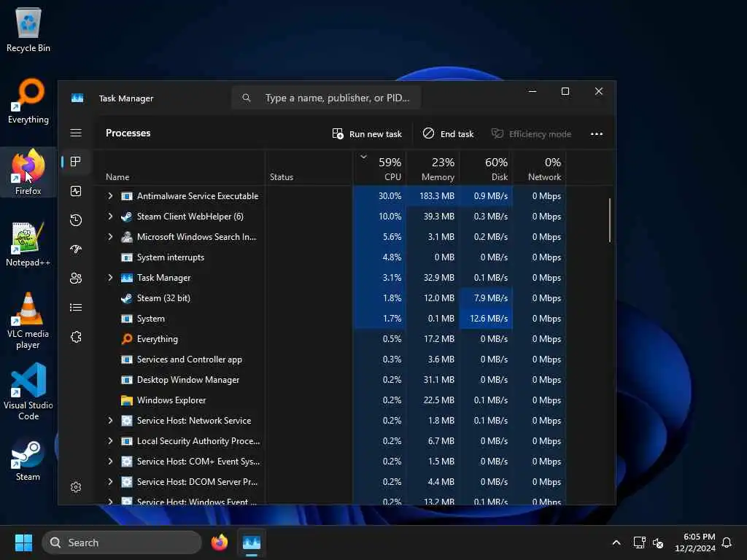
Task: Expand Service Host: Network Service row
Action: tap(110, 421)
